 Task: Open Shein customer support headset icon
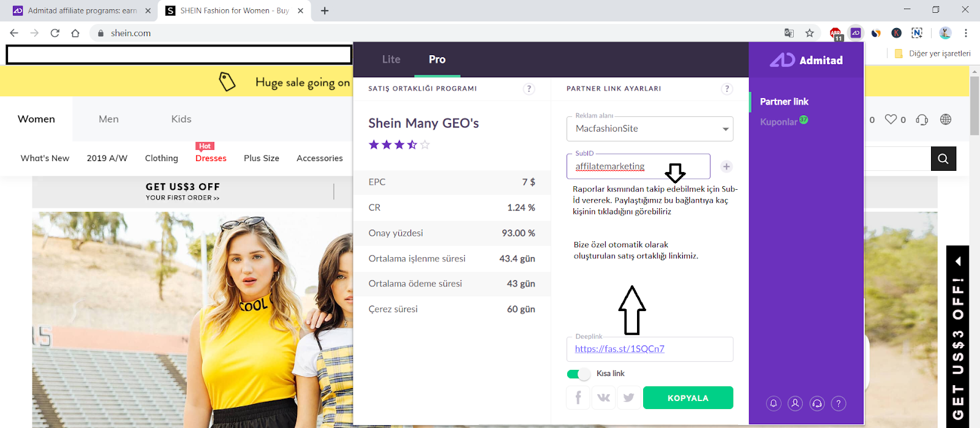(922, 119)
